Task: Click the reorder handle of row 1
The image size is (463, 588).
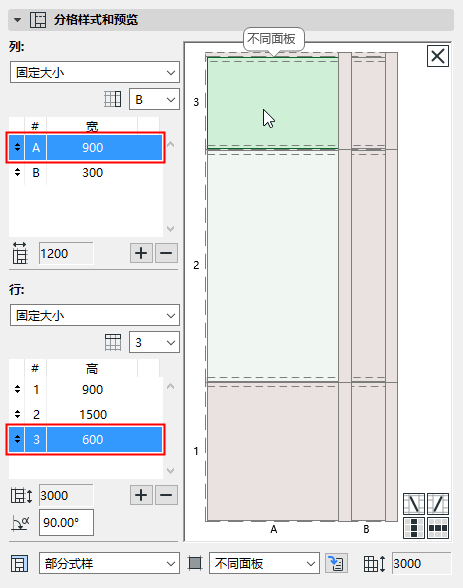Action: click(x=17, y=389)
